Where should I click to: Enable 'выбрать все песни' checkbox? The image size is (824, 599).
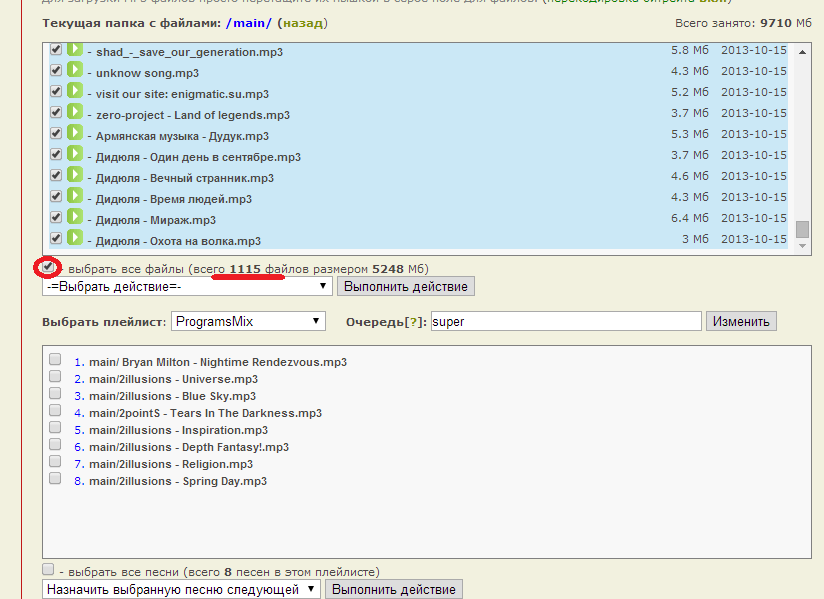click(x=48, y=570)
